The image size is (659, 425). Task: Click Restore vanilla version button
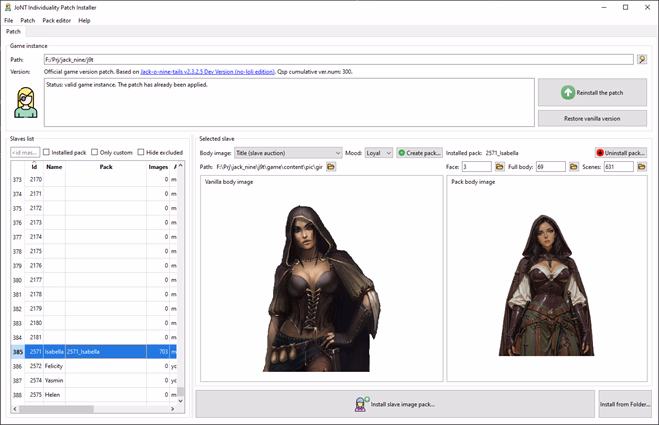tap(592, 118)
